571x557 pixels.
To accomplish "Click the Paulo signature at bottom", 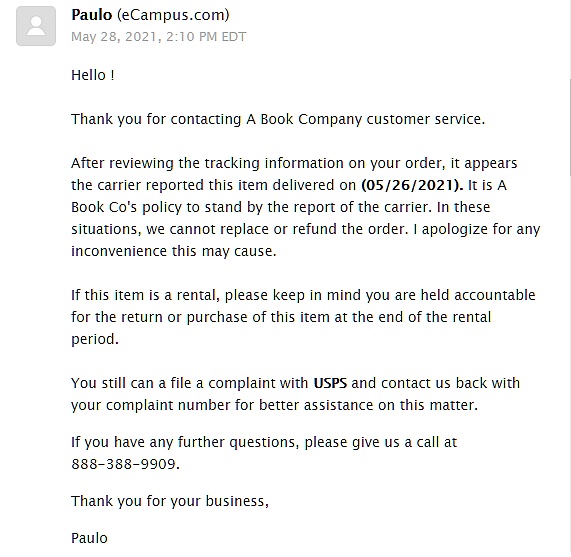I will [x=89, y=538].
